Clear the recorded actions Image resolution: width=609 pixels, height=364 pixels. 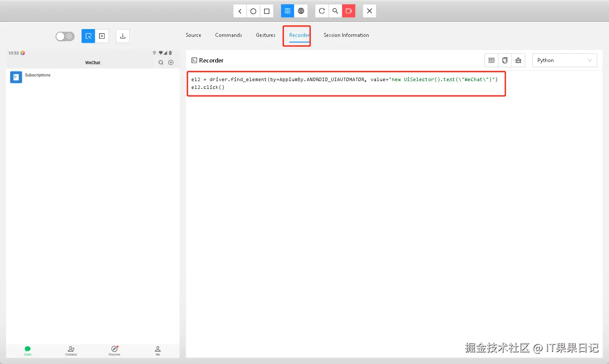pyautogui.click(x=518, y=60)
